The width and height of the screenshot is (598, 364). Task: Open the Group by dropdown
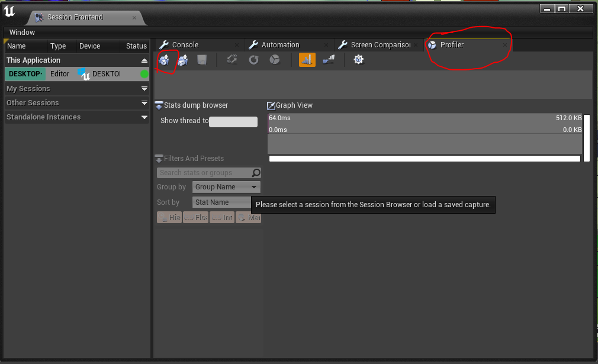pyautogui.click(x=226, y=186)
